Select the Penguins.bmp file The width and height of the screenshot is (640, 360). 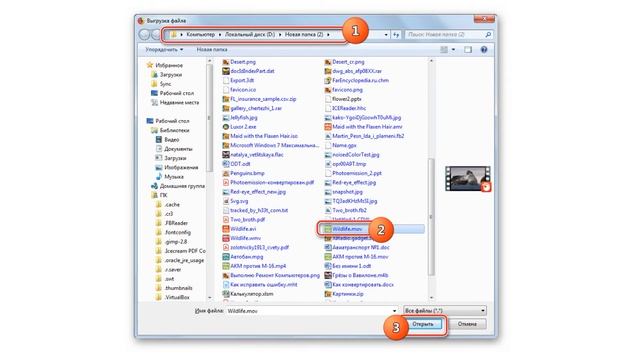[244, 173]
